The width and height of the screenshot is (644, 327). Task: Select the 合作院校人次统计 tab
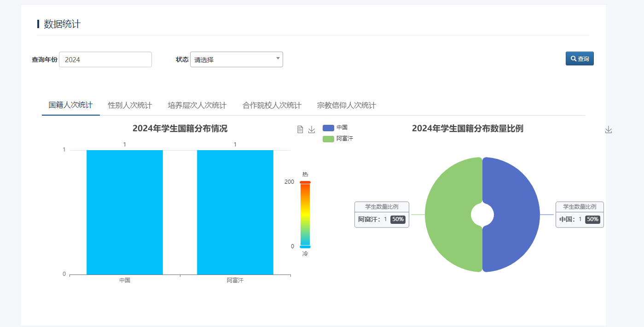click(x=272, y=105)
